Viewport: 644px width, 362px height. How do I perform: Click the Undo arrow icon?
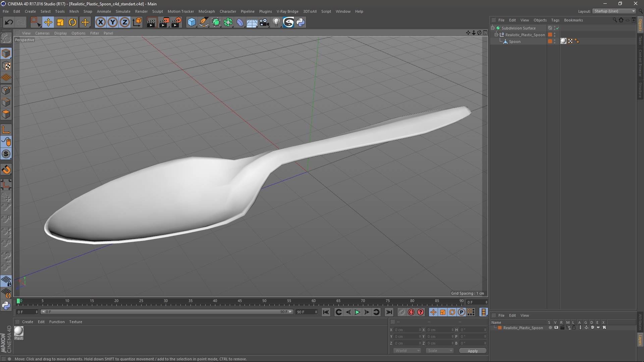pyautogui.click(x=9, y=22)
